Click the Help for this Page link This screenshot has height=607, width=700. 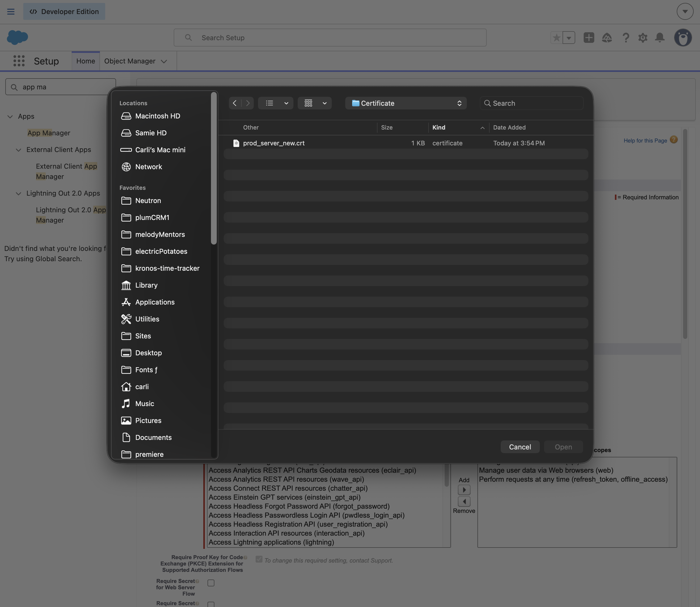(x=645, y=141)
